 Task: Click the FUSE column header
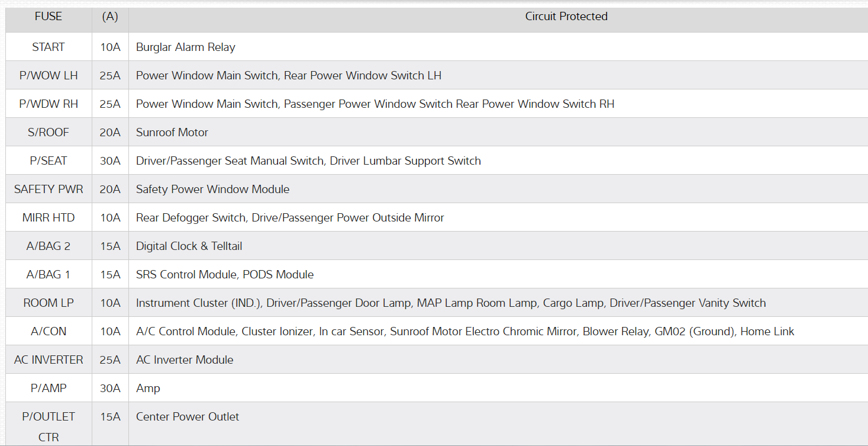(x=49, y=17)
